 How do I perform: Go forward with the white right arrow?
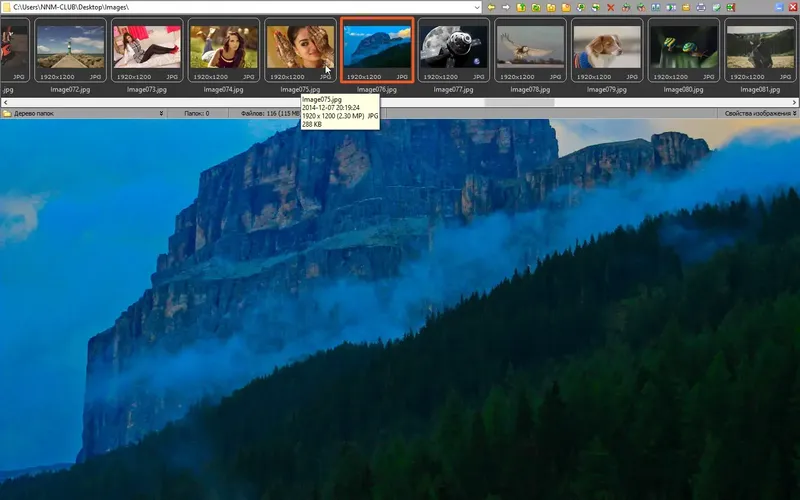click(x=506, y=8)
